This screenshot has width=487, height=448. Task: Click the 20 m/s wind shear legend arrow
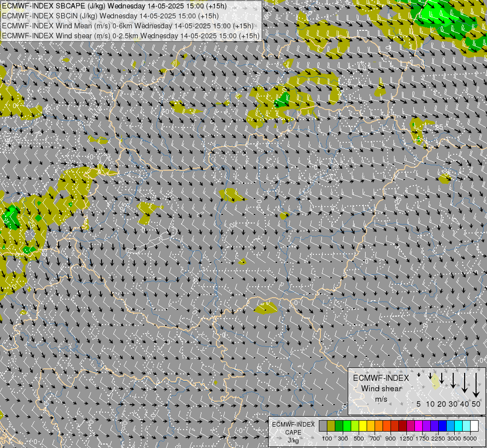click(x=442, y=378)
